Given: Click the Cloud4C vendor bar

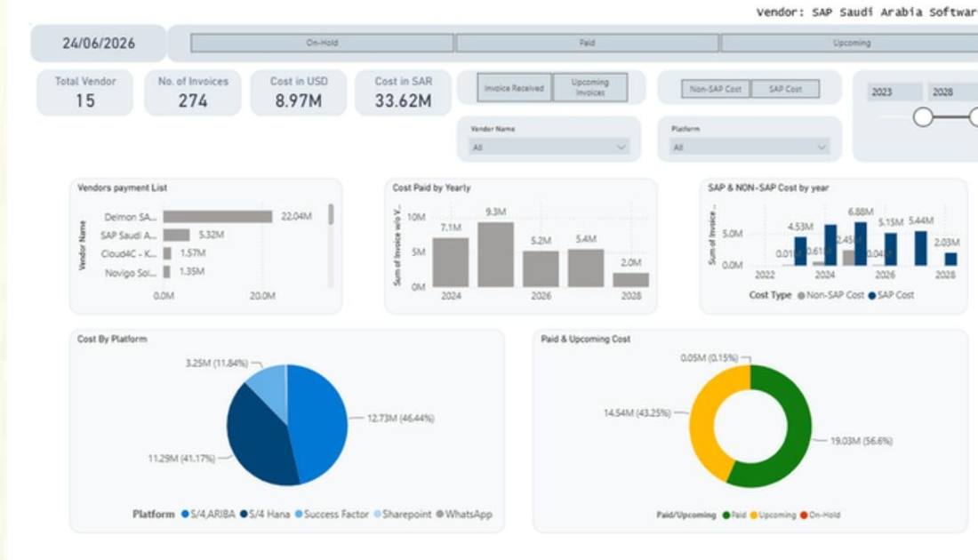Looking at the screenshot, I should 167,253.
